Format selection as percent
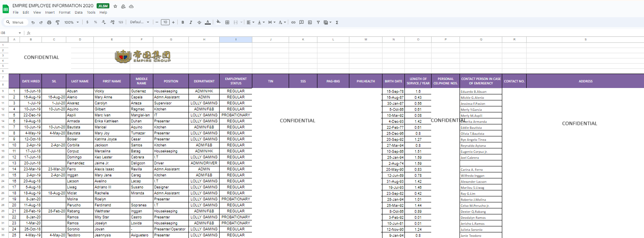The image size is (644, 238). pyautogui.click(x=95, y=22)
